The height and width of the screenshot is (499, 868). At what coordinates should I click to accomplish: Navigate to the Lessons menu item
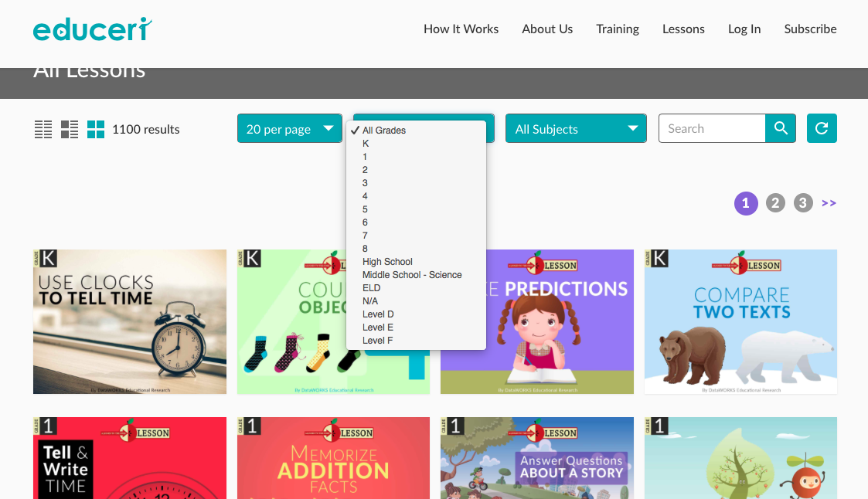point(683,29)
